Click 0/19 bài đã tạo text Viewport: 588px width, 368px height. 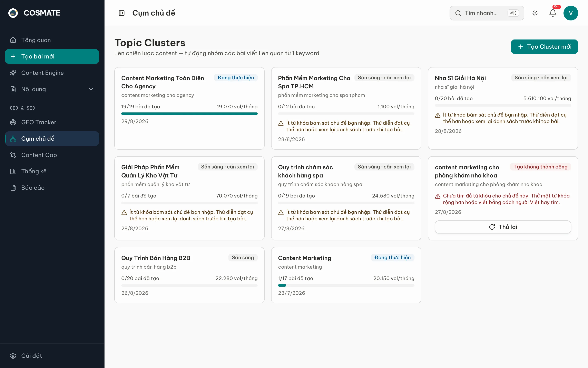[296, 196]
